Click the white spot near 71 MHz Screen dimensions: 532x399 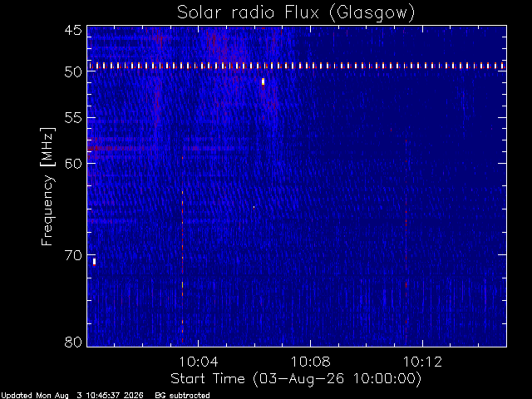[94, 262]
